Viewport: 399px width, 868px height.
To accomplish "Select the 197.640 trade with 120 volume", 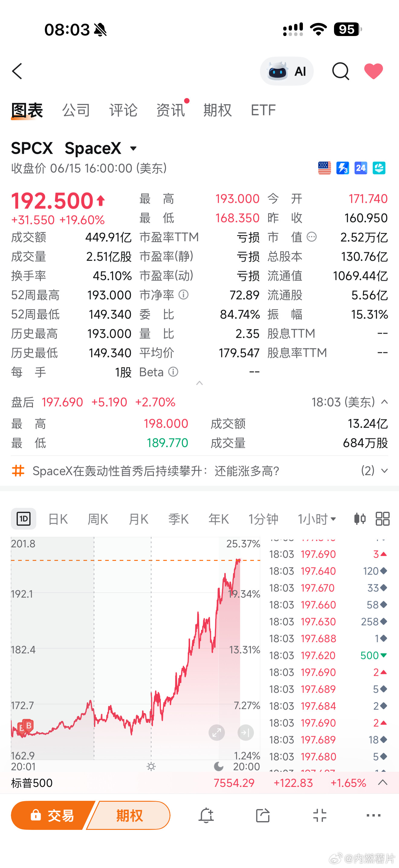I will 328,571.
